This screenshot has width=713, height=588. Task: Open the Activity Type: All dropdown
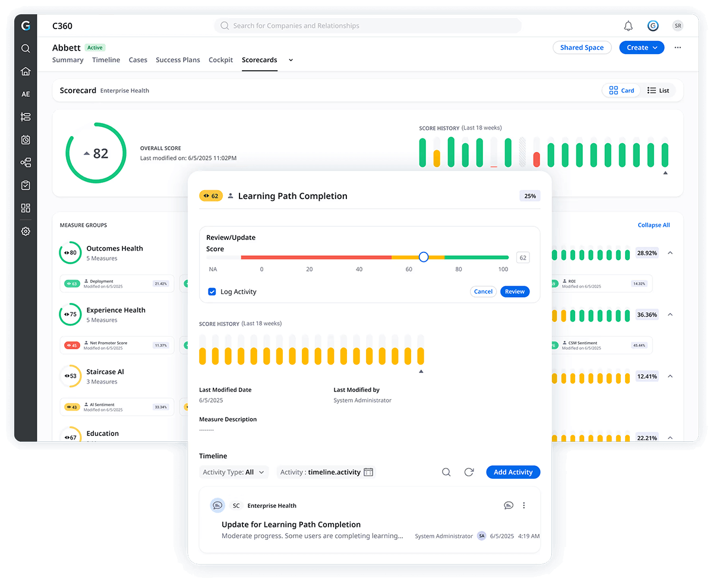[234, 472]
